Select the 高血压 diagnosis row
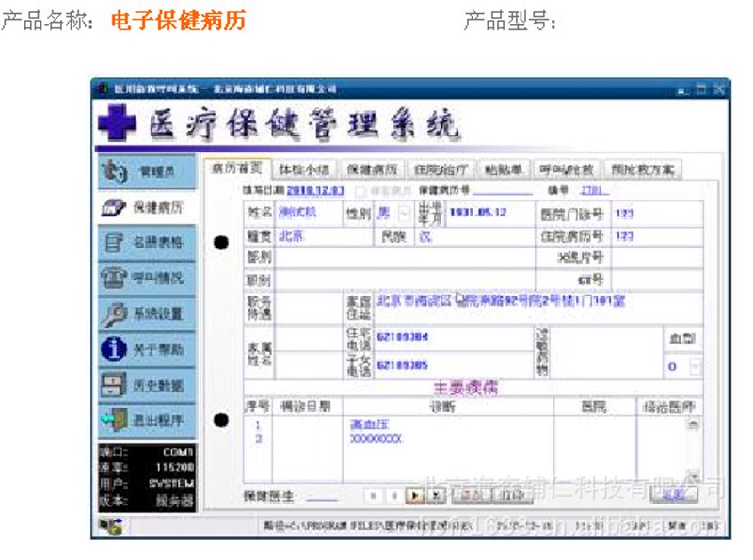 tap(369, 424)
